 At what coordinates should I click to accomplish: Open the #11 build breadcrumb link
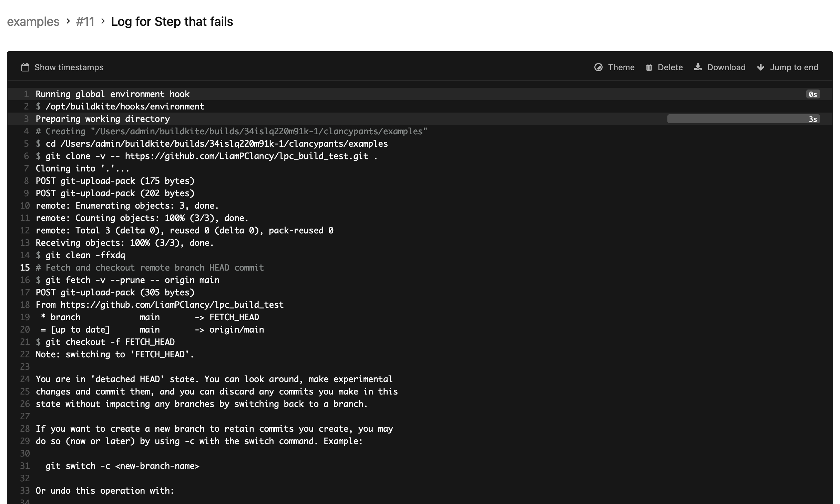click(x=85, y=21)
